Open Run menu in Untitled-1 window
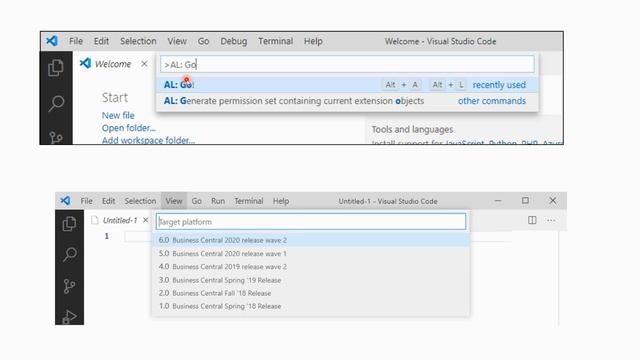The width and height of the screenshot is (640, 360). pos(218,201)
